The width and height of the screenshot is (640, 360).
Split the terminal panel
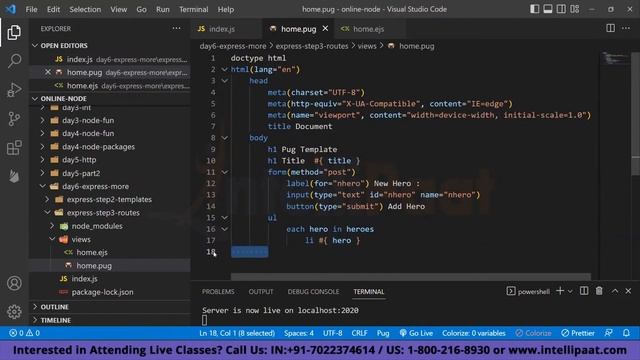point(584,291)
